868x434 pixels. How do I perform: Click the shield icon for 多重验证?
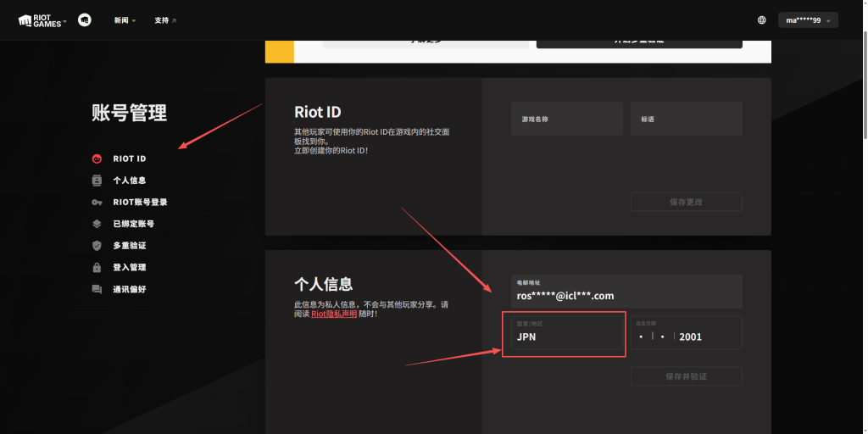(x=97, y=246)
